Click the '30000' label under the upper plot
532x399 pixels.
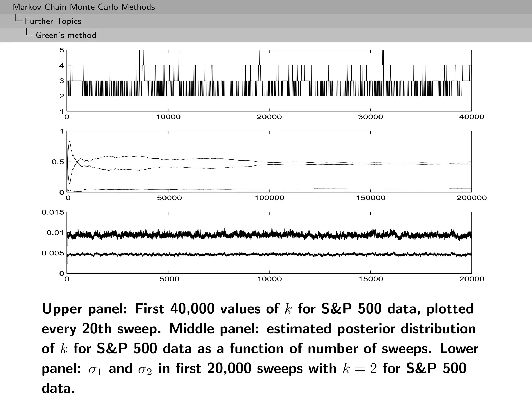pos(370,117)
